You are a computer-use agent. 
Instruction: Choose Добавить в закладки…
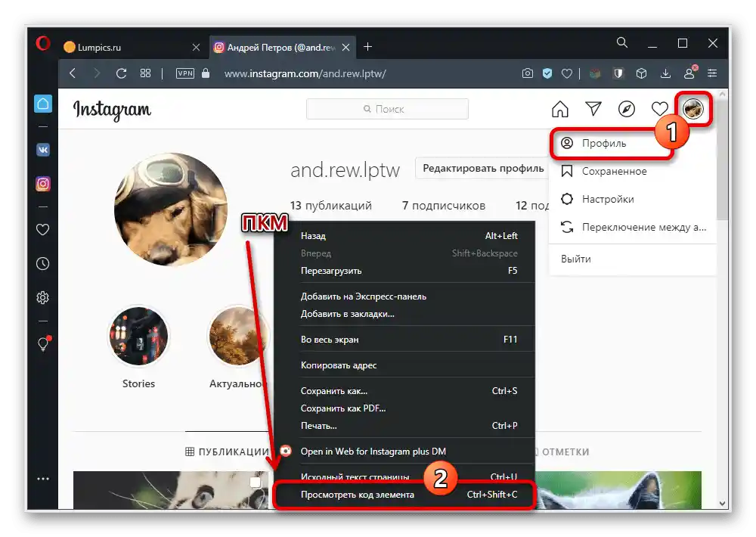pos(405,314)
